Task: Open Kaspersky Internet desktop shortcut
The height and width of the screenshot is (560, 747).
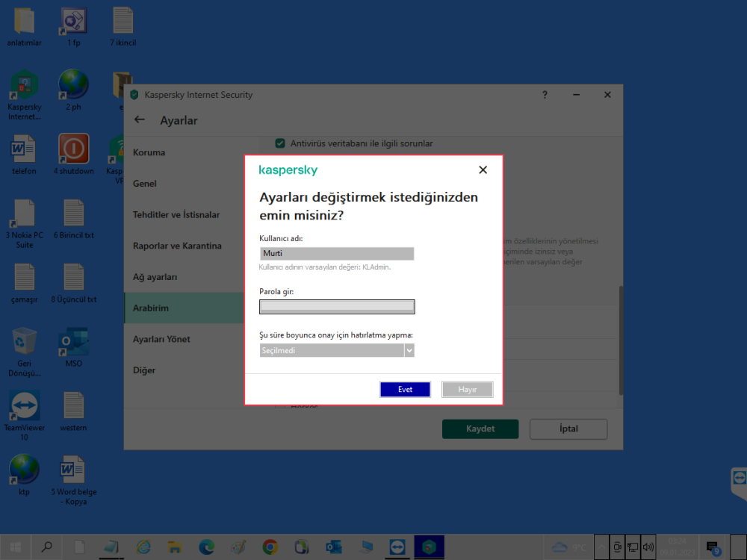Action: (25, 96)
